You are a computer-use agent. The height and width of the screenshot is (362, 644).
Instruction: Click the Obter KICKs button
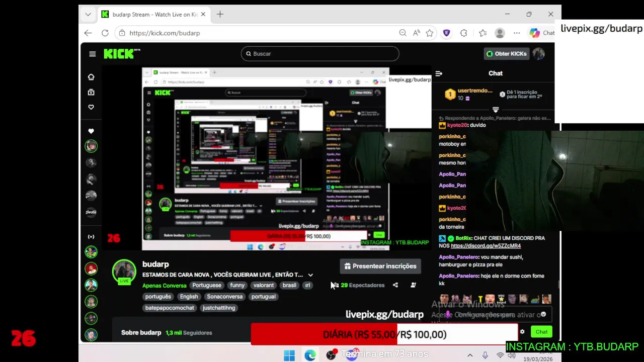507,54
